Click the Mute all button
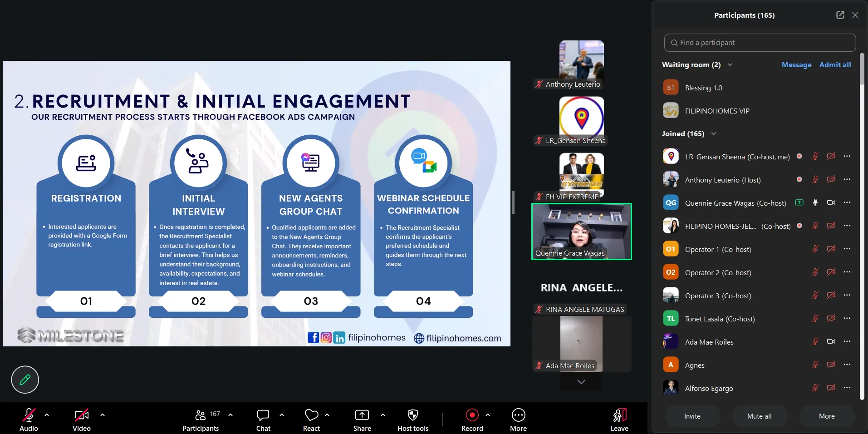The image size is (868, 434). click(760, 416)
